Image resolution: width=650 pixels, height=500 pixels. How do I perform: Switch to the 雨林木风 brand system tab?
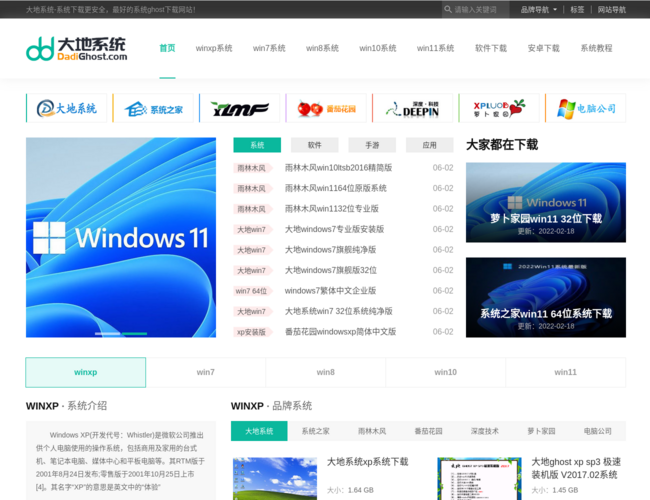tap(372, 431)
